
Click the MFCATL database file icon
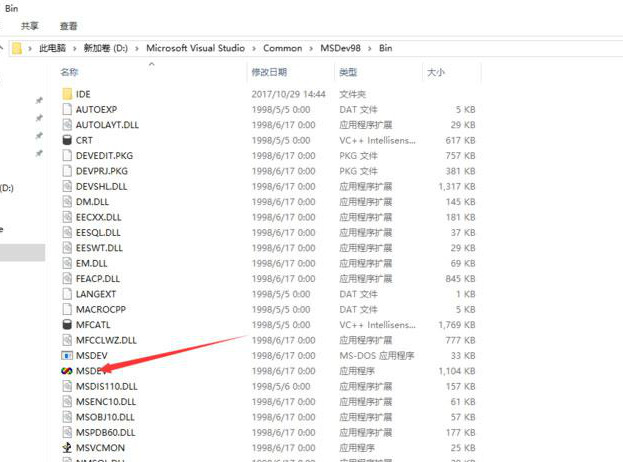(x=67, y=325)
